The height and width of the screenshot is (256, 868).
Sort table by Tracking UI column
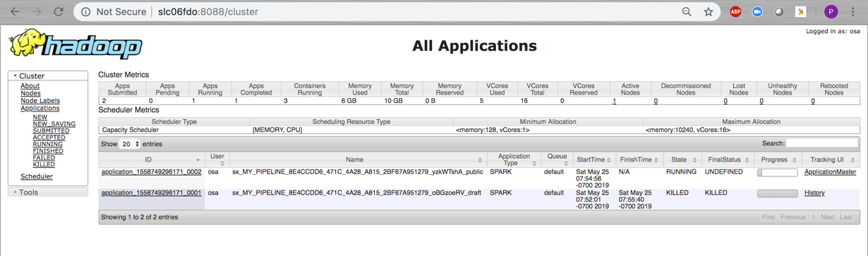[853, 160]
